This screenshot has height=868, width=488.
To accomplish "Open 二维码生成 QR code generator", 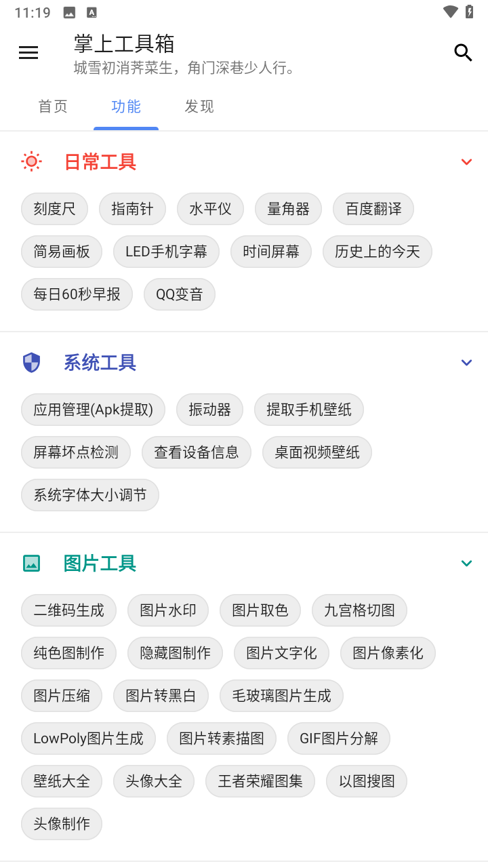I will coord(69,610).
